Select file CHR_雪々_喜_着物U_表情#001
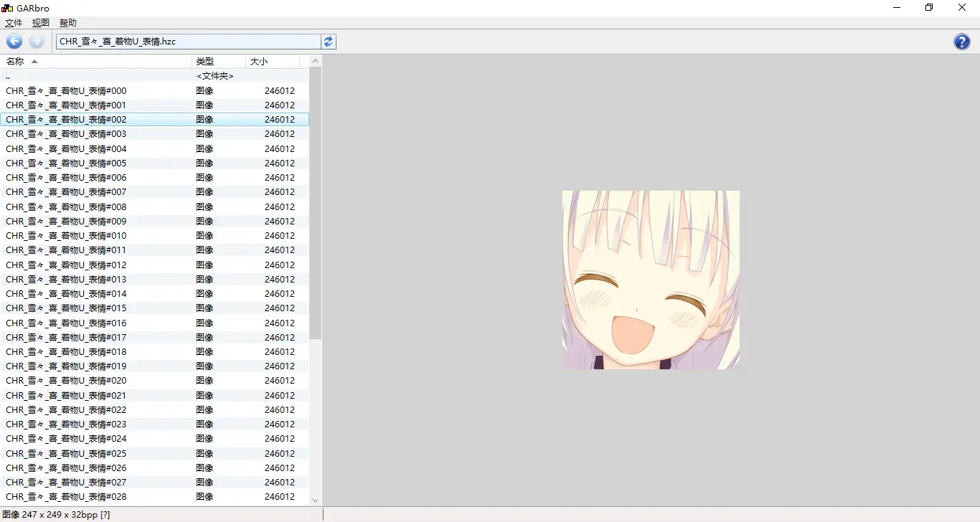The height and width of the screenshot is (522, 980). pyautogui.click(x=154, y=105)
